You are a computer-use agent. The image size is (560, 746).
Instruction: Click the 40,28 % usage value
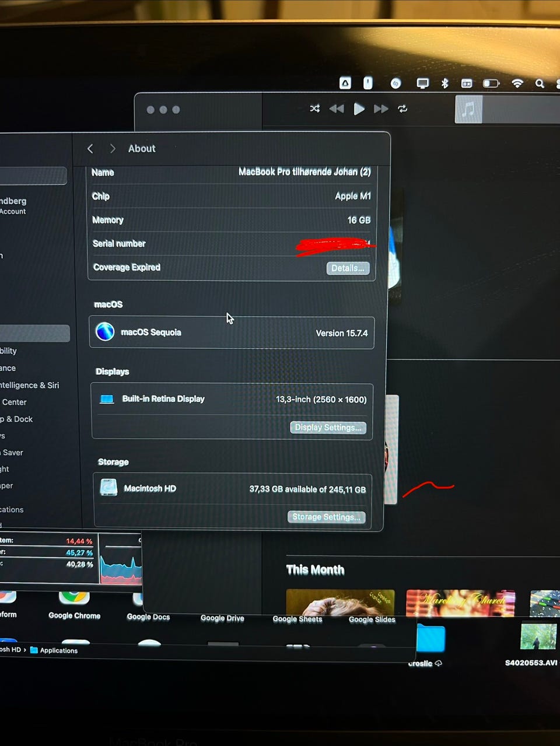(x=79, y=564)
